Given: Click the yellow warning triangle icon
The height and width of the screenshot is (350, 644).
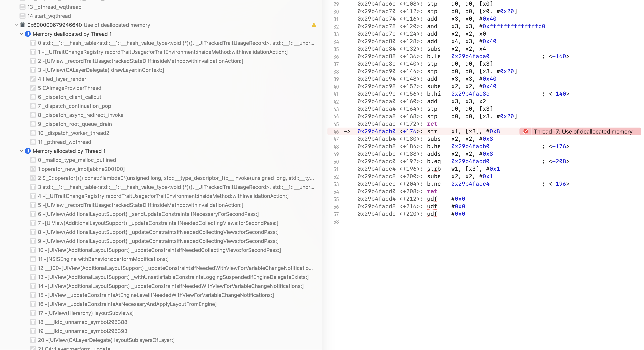Looking at the screenshot, I should (314, 25).
